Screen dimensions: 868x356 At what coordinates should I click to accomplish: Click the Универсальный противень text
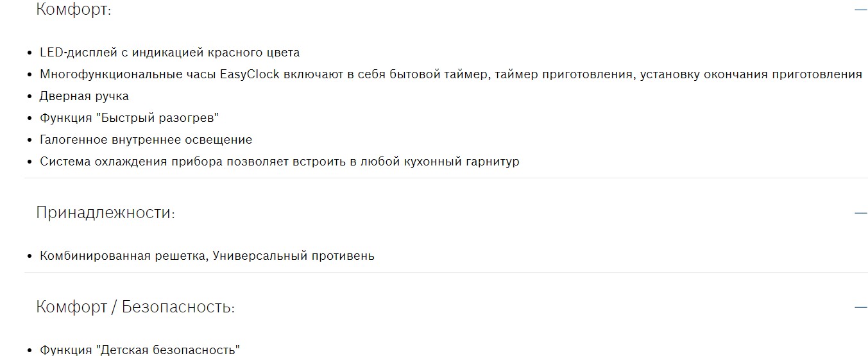(x=293, y=256)
